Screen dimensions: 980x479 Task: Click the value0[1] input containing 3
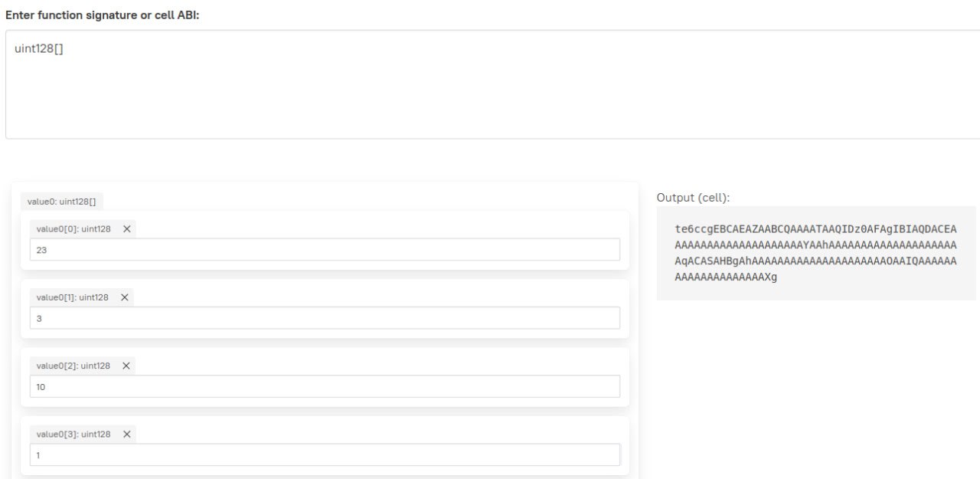(x=325, y=318)
